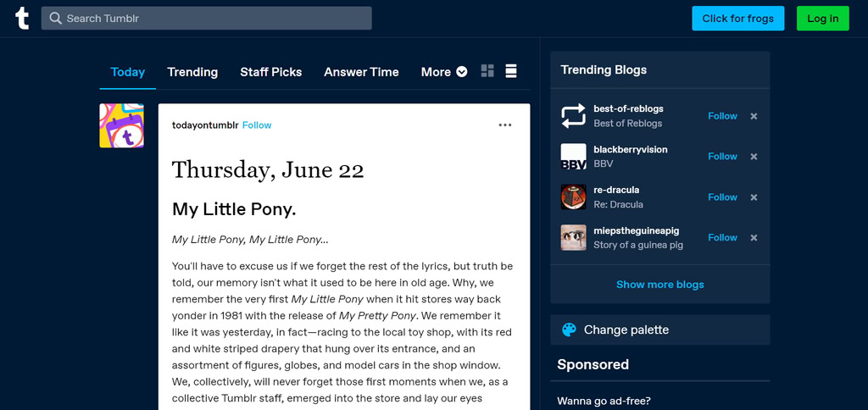This screenshot has width=868, height=410.
Task: Click the search magnifier icon
Action: point(55,19)
